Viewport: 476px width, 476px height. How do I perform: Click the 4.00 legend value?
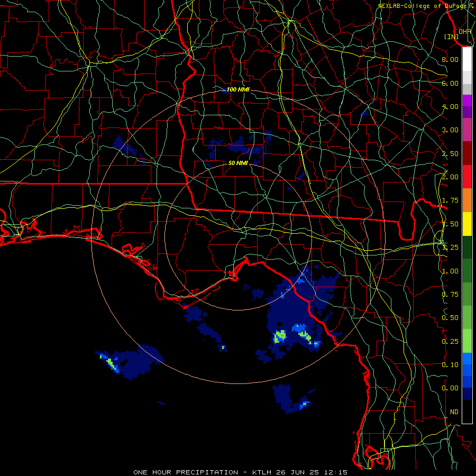450,106
